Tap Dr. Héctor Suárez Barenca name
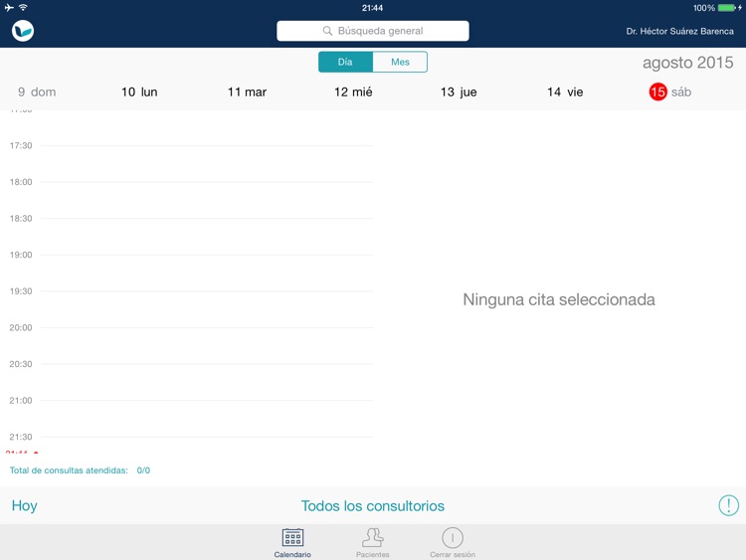Screen dimensions: 746x560 [x=679, y=32]
